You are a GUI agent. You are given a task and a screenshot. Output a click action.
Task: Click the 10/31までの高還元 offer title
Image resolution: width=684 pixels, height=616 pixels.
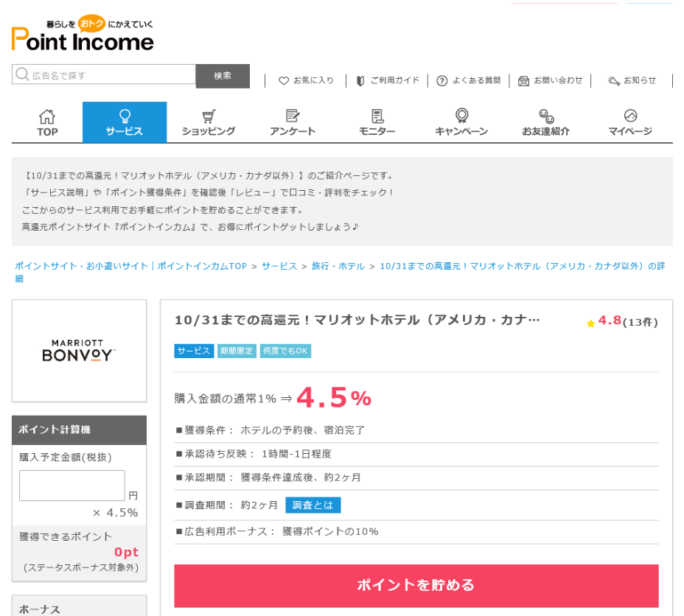point(357,321)
